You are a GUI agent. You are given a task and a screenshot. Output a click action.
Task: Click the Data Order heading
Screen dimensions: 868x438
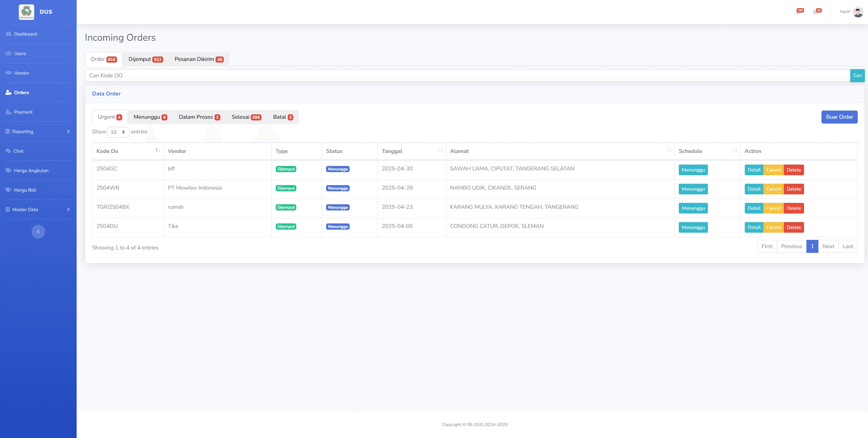tap(106, 94)
